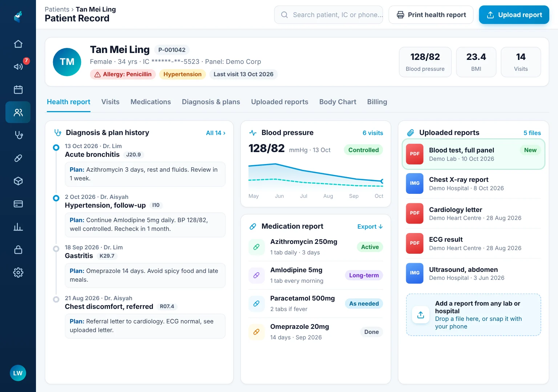Click PDF icon of Blood test, full panel
Viewport: 558px width, 392px height.
(415, 154)
